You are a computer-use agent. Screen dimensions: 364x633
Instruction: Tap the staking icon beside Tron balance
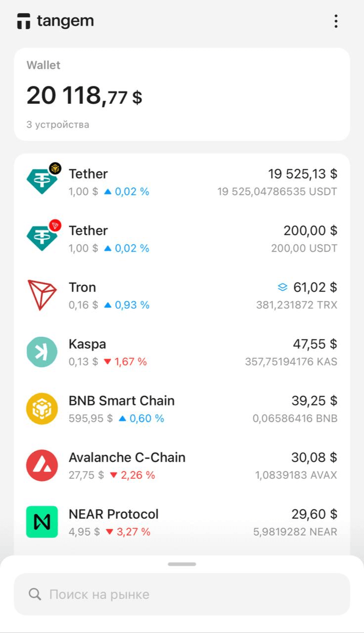click(282, 287)
